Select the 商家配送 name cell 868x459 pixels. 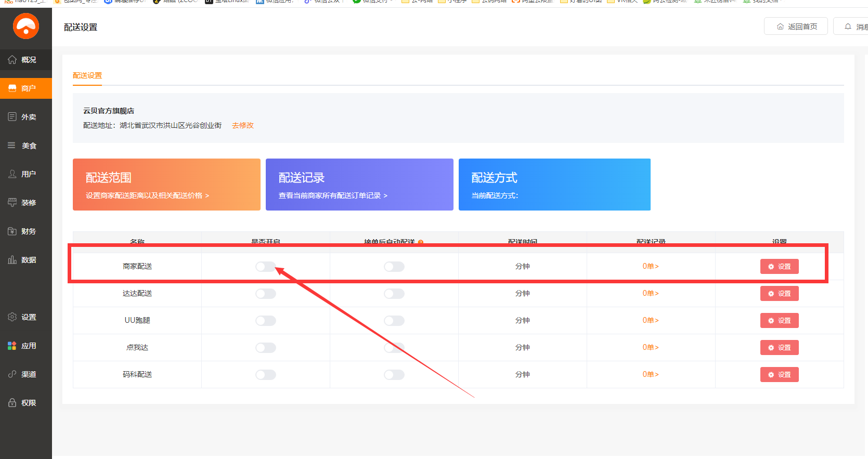[x=137, y=266]
